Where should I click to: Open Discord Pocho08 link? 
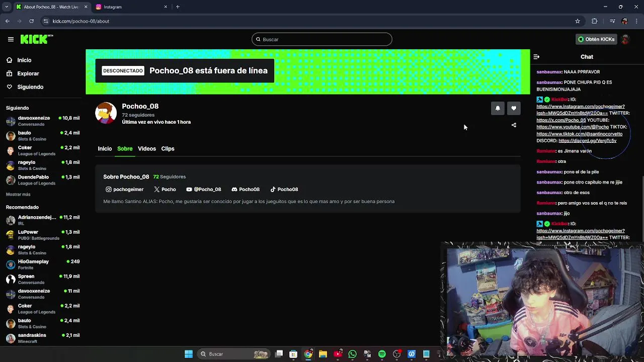pyautogui.click(x=245, y=190)
